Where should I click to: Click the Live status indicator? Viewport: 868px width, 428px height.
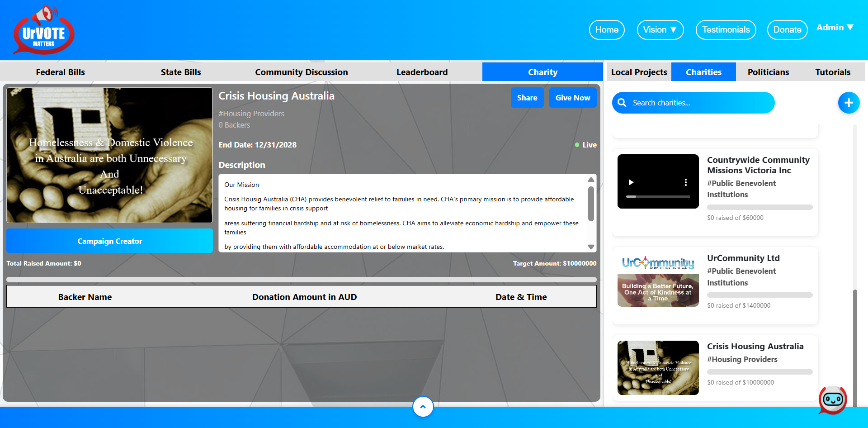[x=585, y=145]
